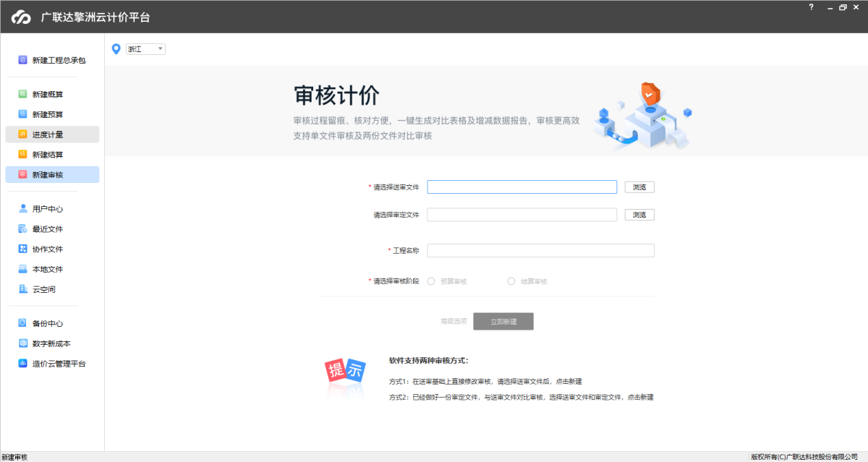The width and height of the screenshot is (868, 462).
Task: Browse for the 送审文件 submission file
Action: (639, 187)
